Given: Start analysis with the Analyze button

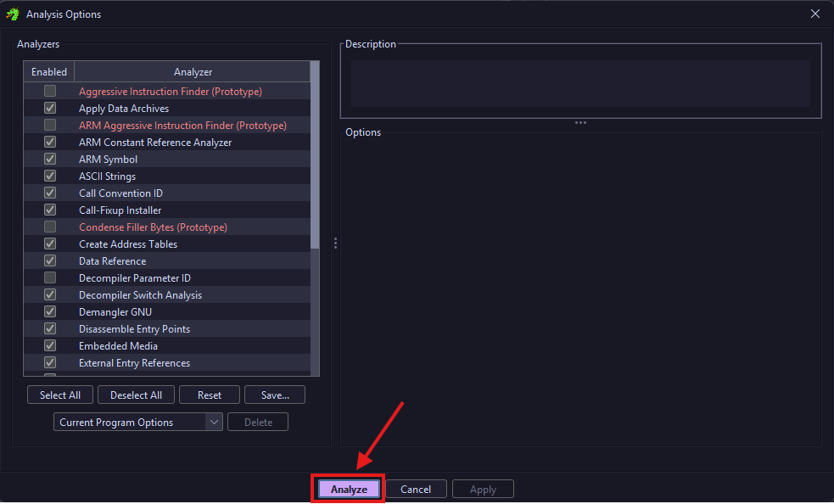Looking at the screenshot, I should [349, 489].
